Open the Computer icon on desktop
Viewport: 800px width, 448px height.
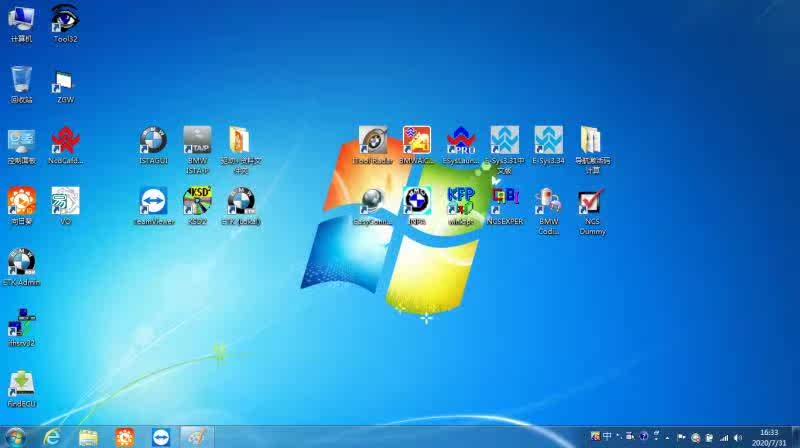pos(21,23)
